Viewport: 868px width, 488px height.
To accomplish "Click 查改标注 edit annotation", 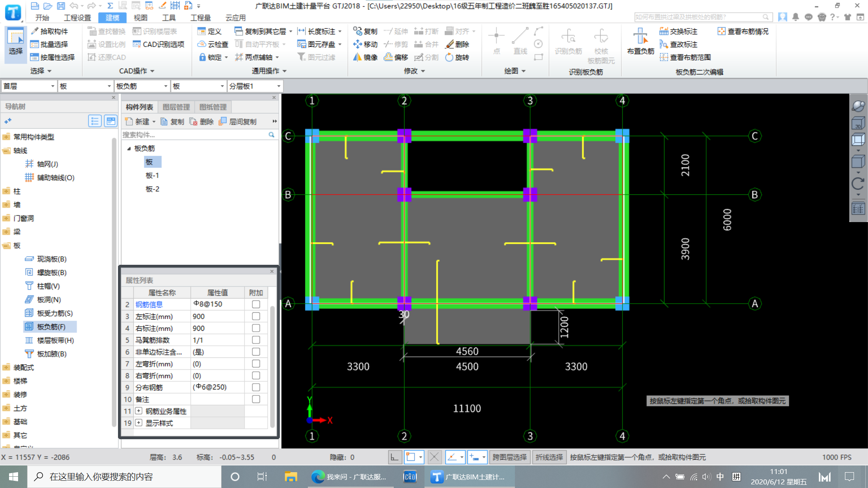I will click(679, 44).
